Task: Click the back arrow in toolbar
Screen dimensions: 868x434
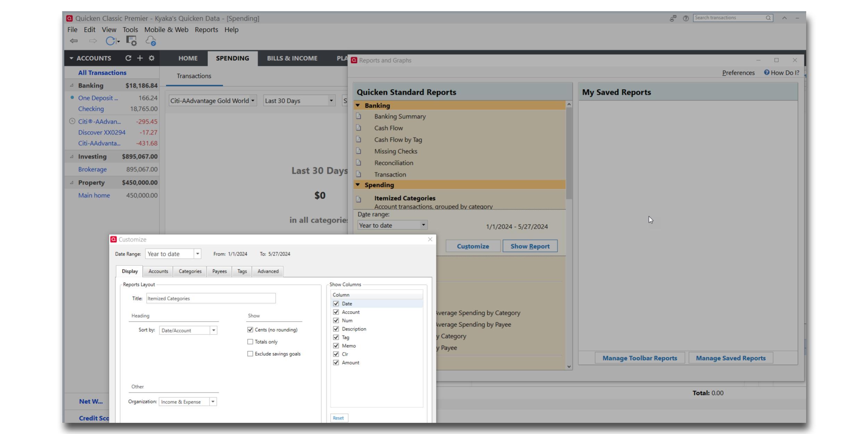Action: point(74,41)
